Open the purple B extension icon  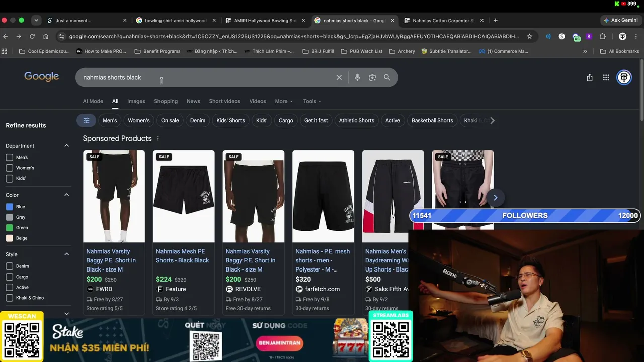pos(589,36)
